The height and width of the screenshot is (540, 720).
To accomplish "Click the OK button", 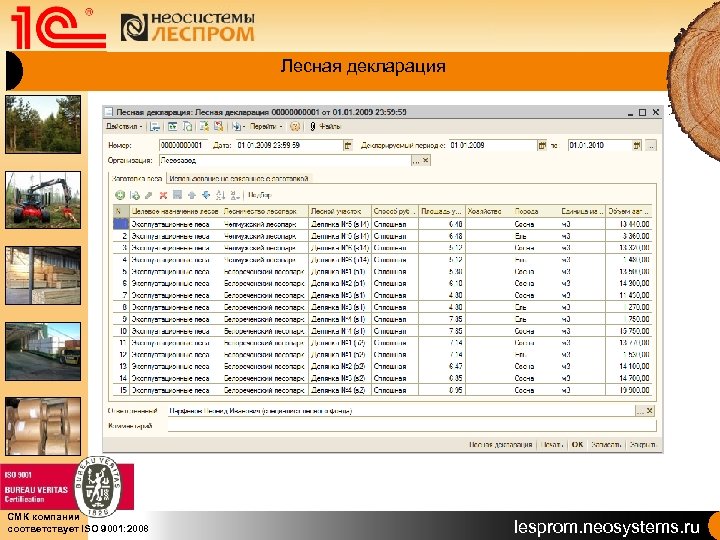I will tap(578, 444).
